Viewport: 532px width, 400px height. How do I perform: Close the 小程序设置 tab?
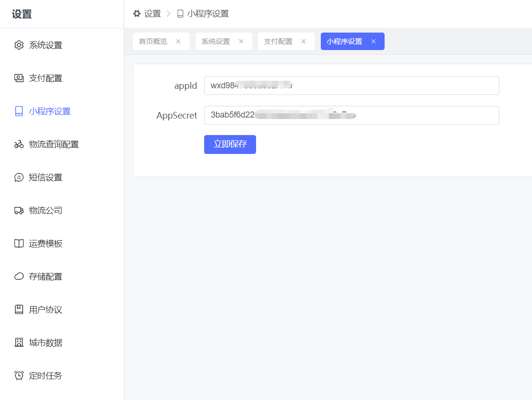[x=374, y=42]
